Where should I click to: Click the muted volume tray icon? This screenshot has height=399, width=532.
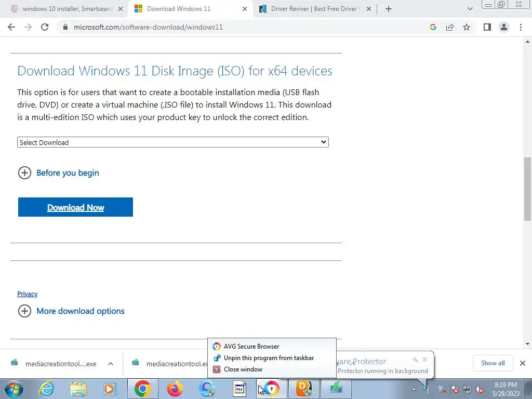pyautogui.click(x=480, y=389)
